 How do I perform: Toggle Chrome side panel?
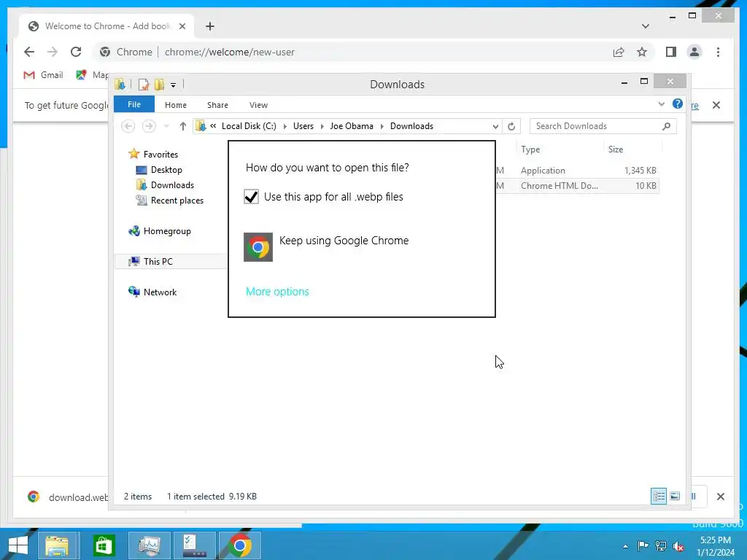coord(671,52)
